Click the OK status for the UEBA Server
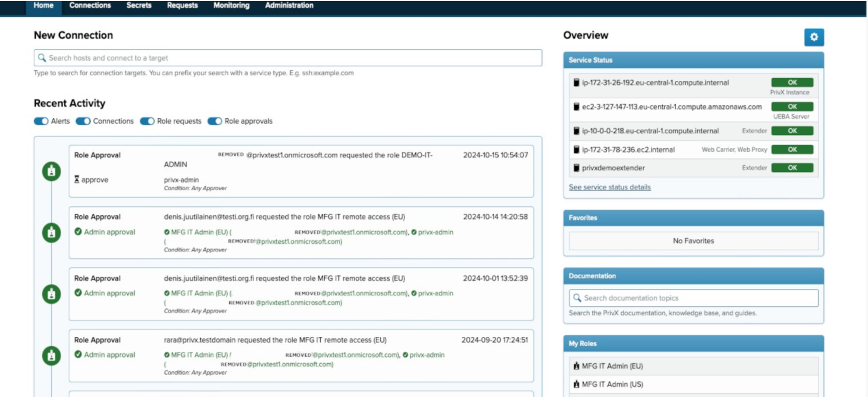The width and height of the screenshot is (868, 397). point(792,107)
